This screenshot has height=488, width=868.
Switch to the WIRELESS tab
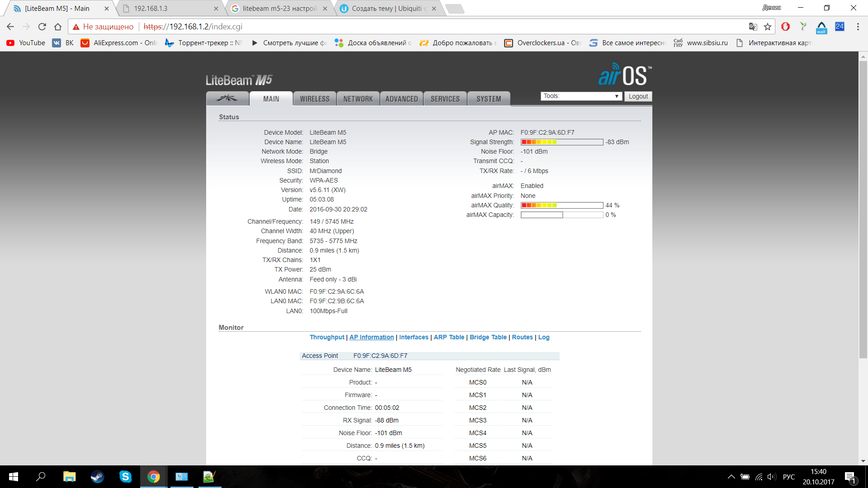coord(315,99)
